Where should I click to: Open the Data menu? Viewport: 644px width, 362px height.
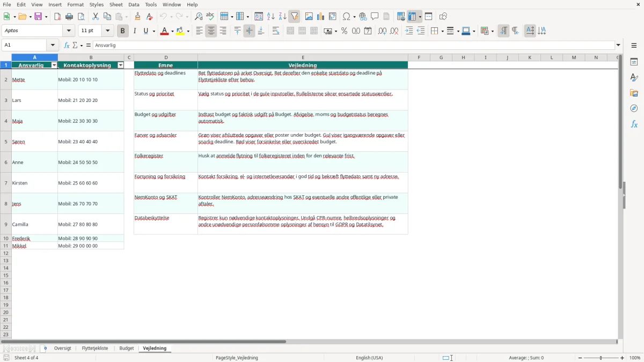pyautogui.click(x=134, y=4)
